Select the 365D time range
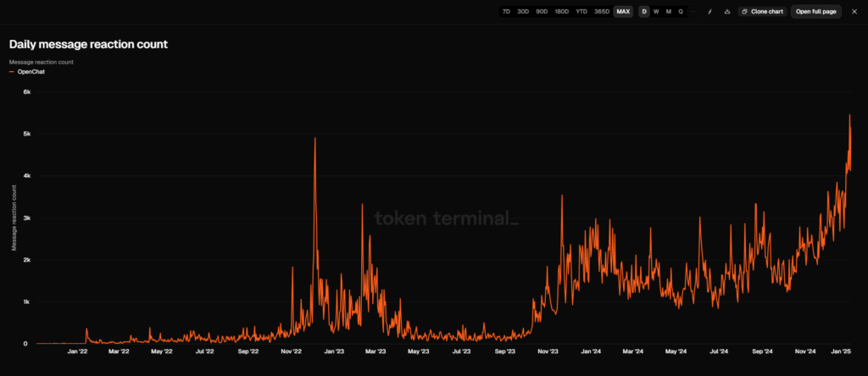The height and width of the screenshot is (376, 868). (602, 12)
